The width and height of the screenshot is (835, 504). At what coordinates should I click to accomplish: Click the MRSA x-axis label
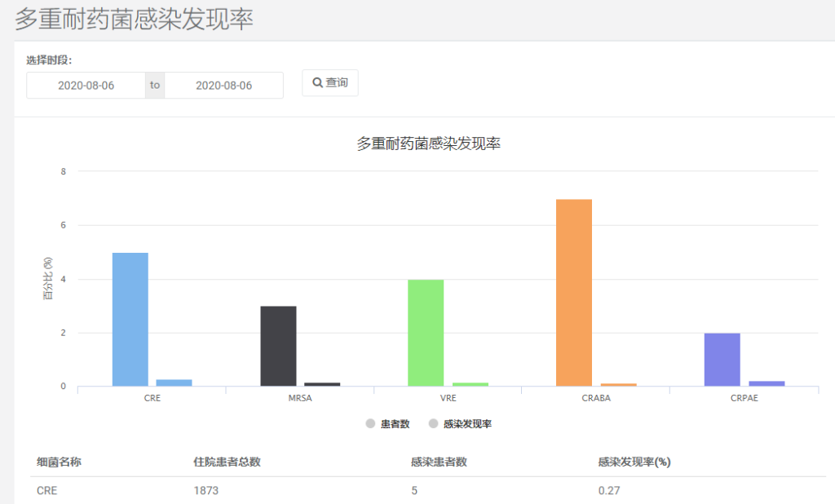pos(300,398)
